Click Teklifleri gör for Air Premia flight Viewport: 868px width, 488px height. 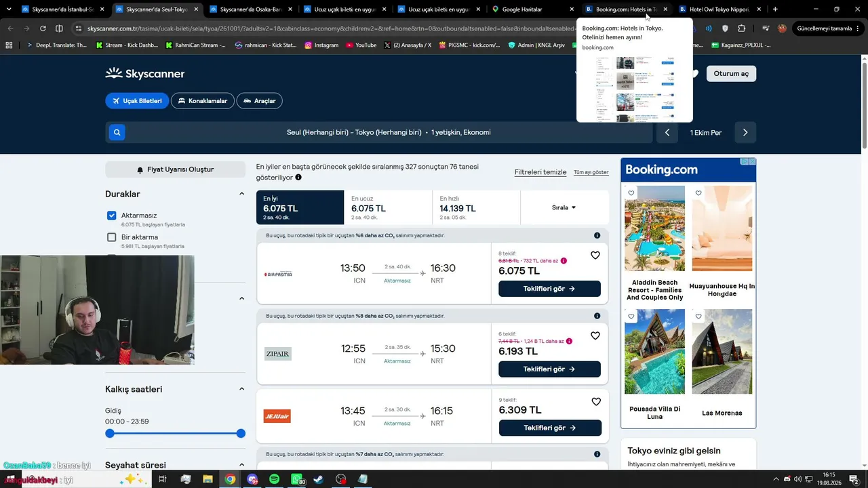coord(549,289)
